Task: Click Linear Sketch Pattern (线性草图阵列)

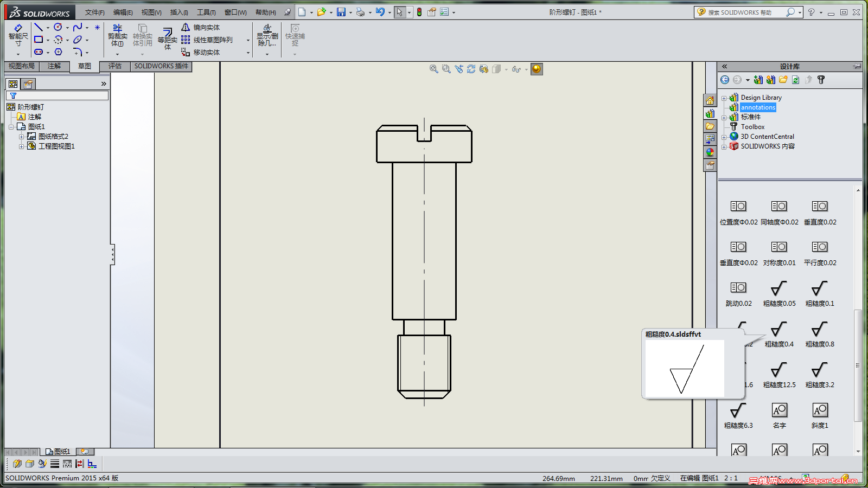Action: 207,40
